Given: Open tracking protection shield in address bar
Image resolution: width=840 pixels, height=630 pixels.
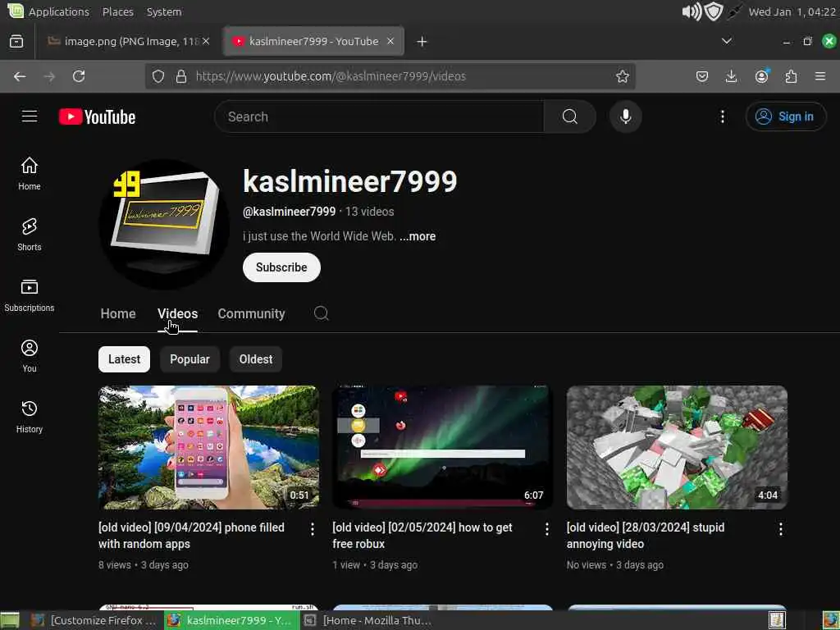Looking at the screenshot, I should point(158,76).
